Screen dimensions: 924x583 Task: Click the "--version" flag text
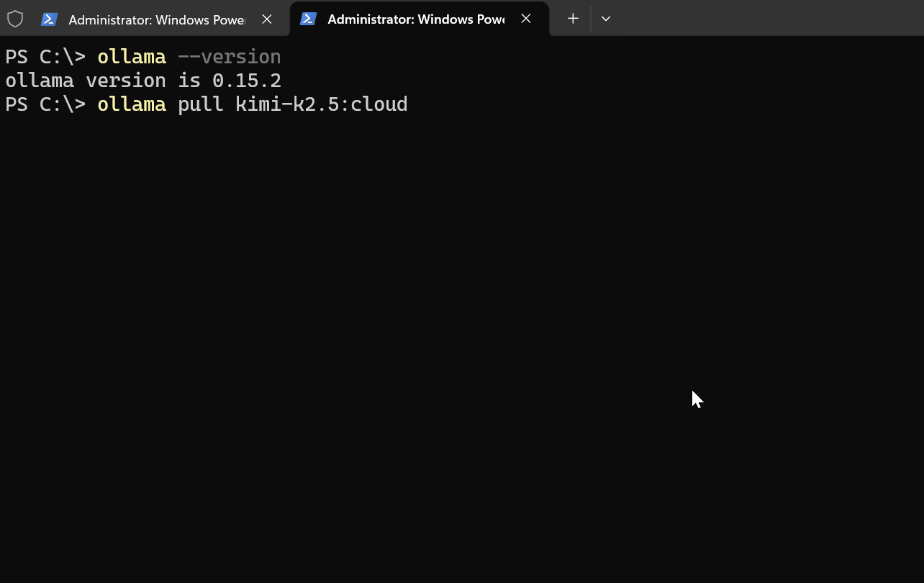(x=229, y=57)
